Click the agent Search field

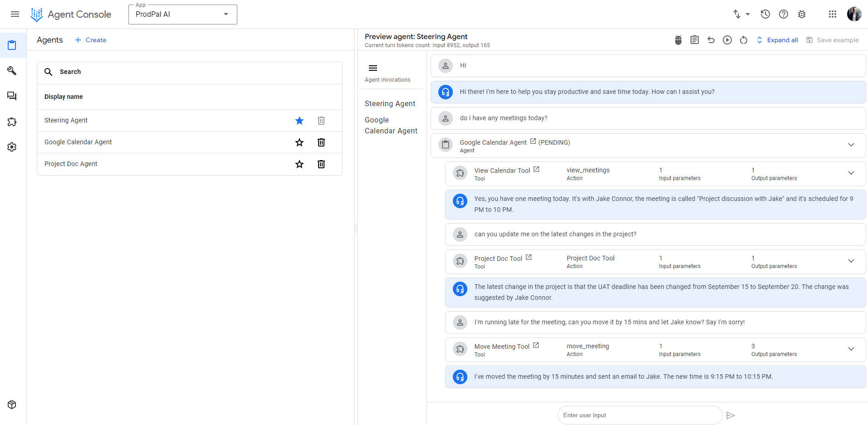click(190, 72)
